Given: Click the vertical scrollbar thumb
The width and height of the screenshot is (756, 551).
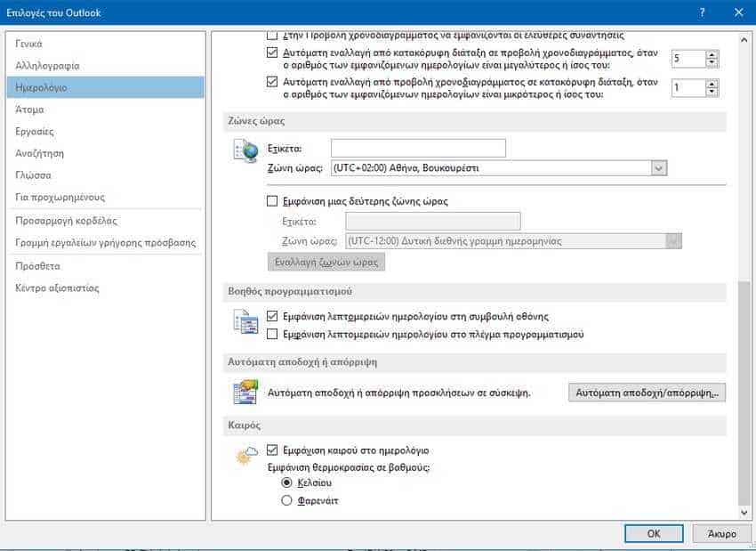Looking at the screenshot, I should [x=744, y=393].
